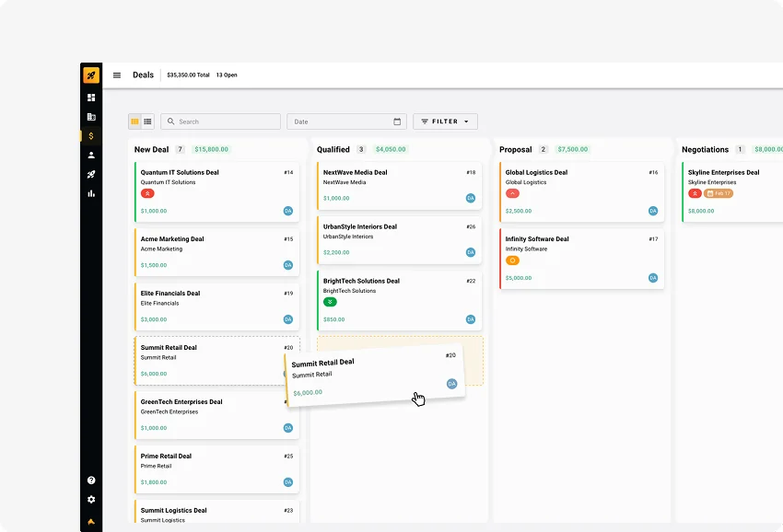
Task: Switch to list view
Action: pos(147,121)
